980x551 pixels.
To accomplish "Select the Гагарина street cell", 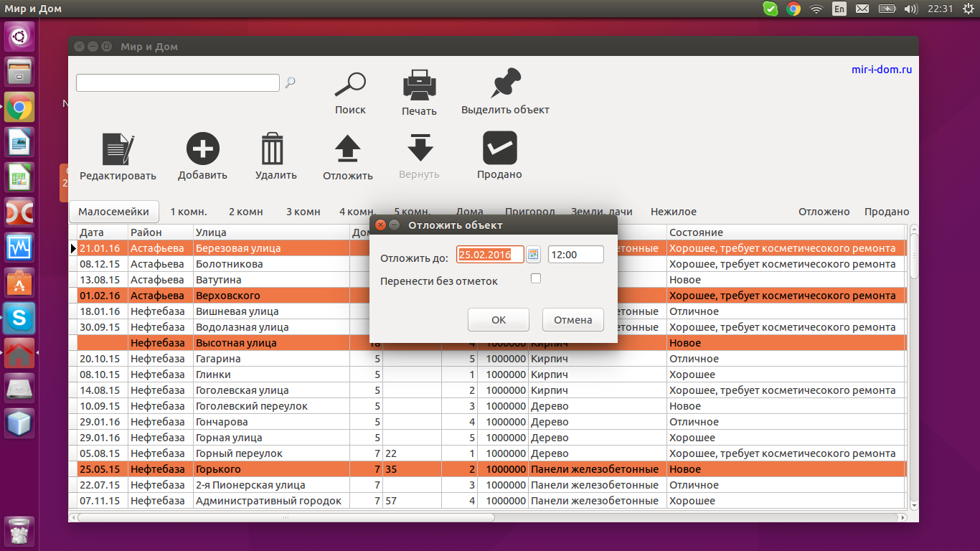I will (x=271, y=359).
